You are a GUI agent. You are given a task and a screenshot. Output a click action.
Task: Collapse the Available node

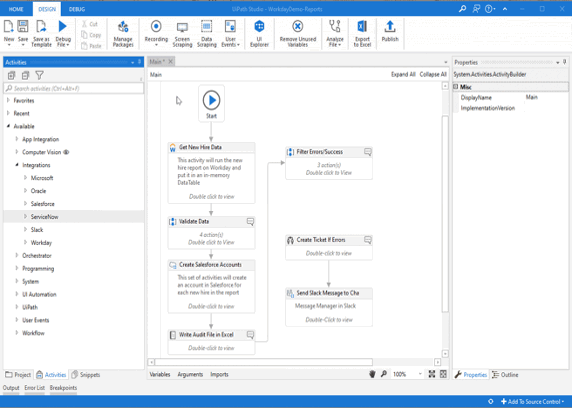pos(8,126)
